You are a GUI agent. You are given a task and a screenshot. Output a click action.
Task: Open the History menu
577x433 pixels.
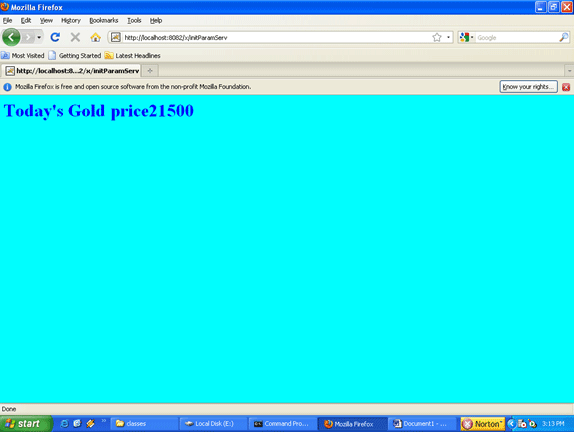pyautogui.click(x=71, y=21)
